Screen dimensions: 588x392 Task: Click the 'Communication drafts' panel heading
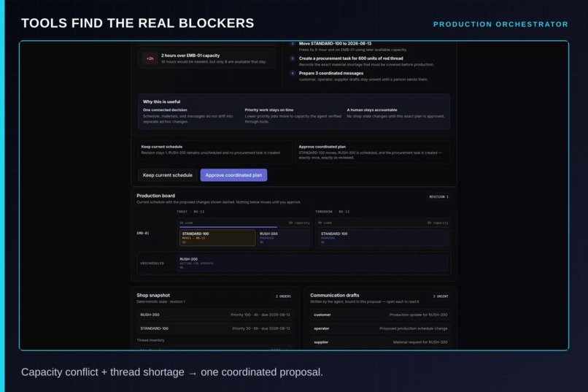[335, 295]
